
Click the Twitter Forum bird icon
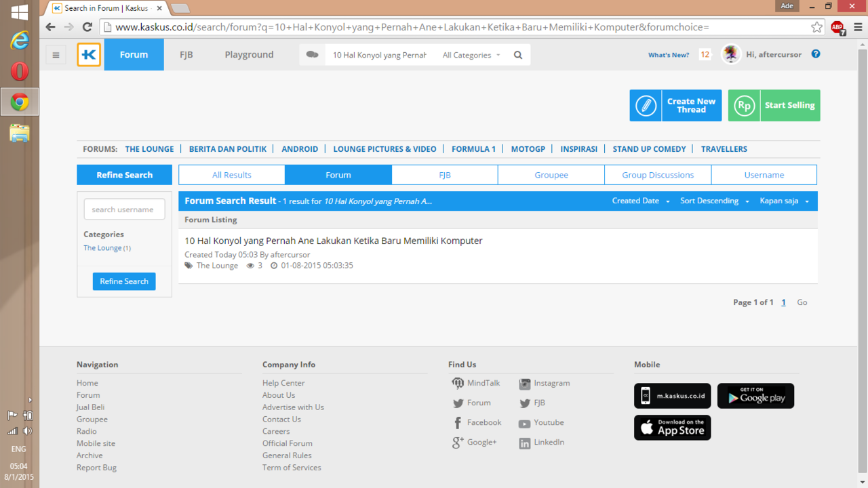[458, 403]
